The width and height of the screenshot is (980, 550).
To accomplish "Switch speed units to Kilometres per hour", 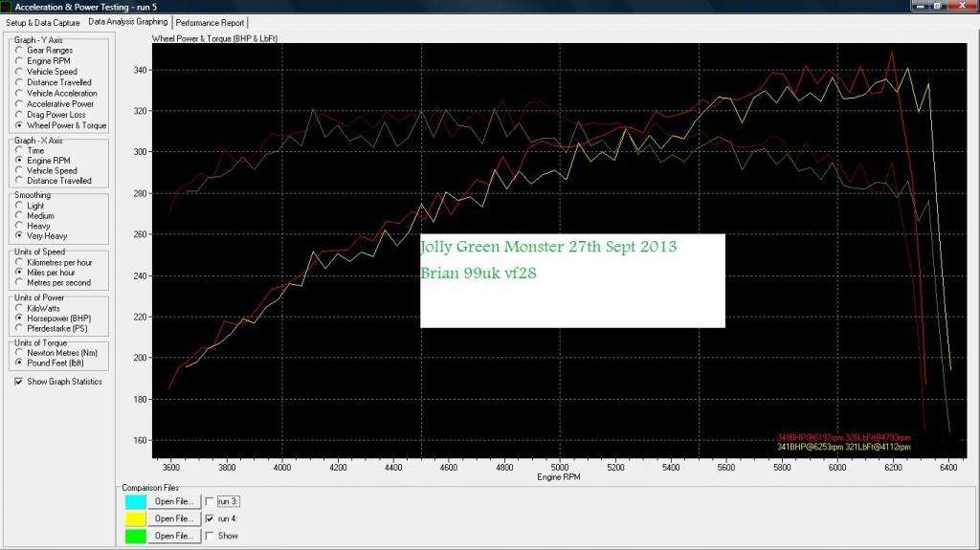I will click(19, 262).
